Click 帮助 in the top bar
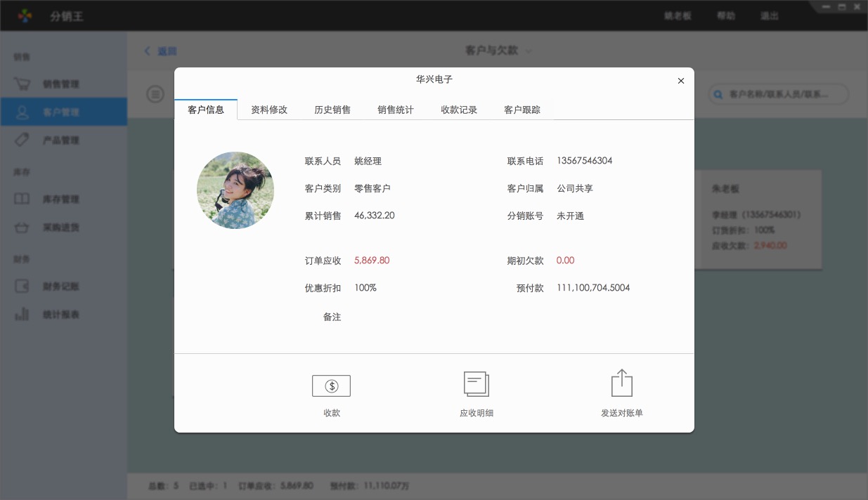The height and width of the screenshot is (500, 868). point(726,15)
